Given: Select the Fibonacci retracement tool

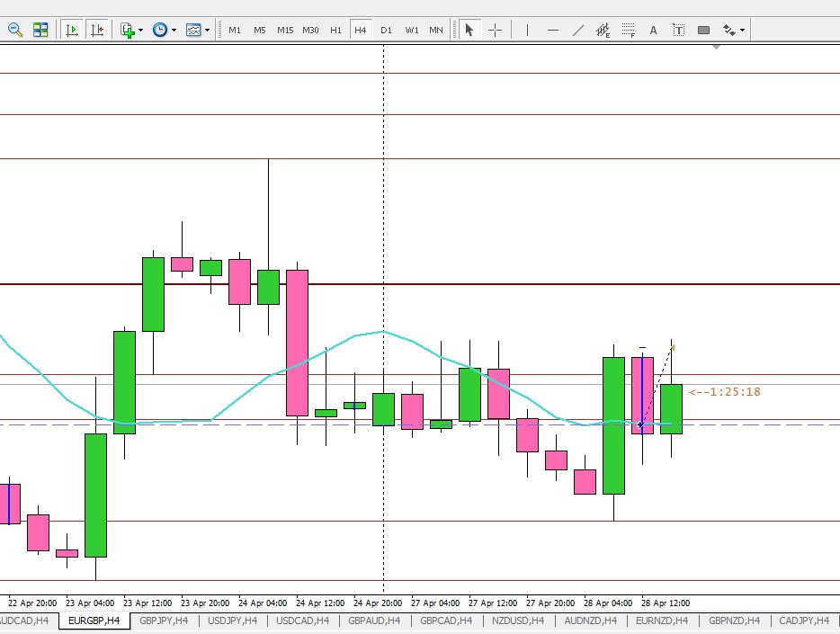Looking at the screenshot, I should (x=629, y=30).
